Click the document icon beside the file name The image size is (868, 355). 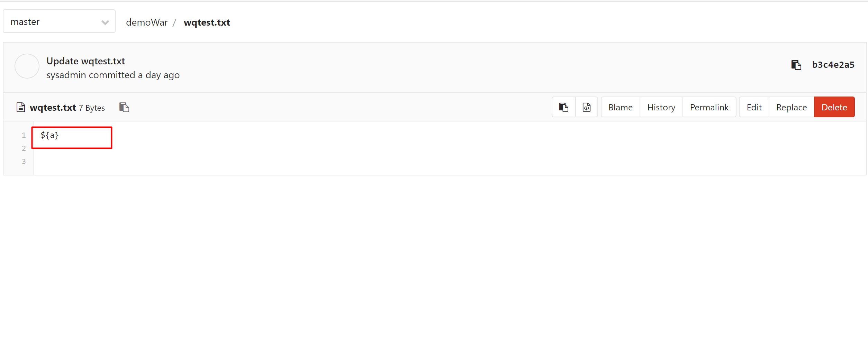[21, 107]
